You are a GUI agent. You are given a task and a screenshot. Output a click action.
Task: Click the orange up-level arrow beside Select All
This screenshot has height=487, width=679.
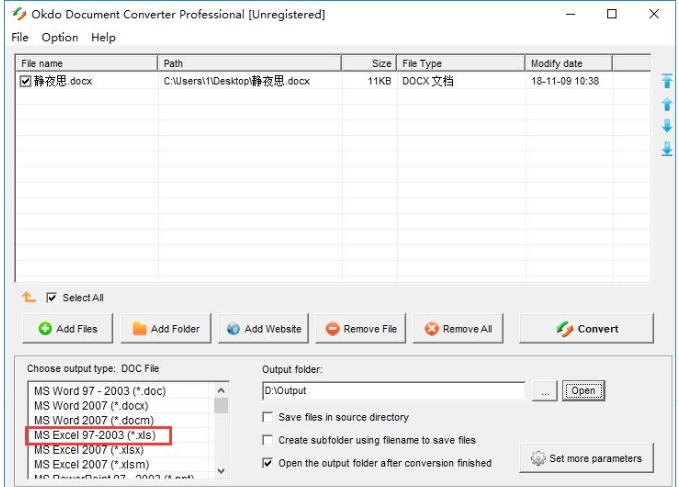point(29,297)
